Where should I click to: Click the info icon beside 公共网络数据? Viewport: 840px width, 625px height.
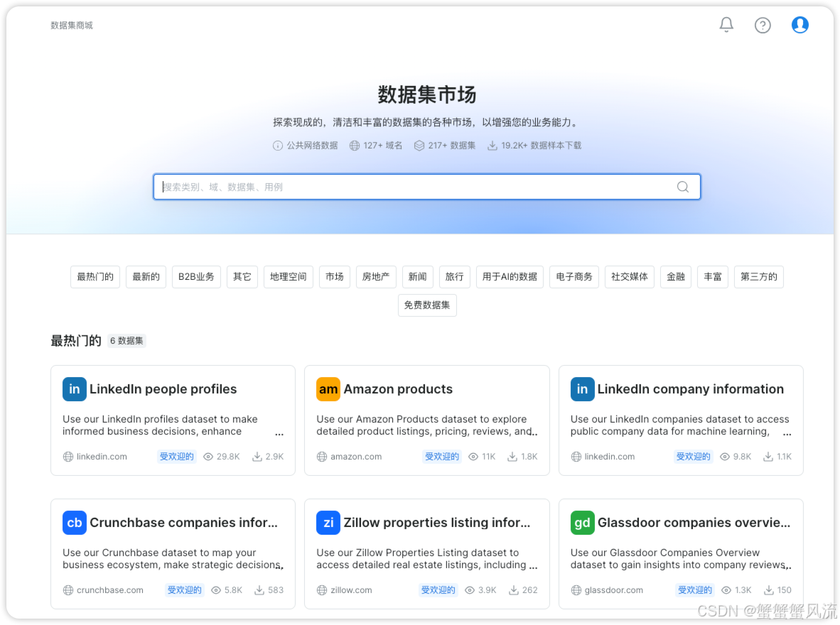coord(277,146)
